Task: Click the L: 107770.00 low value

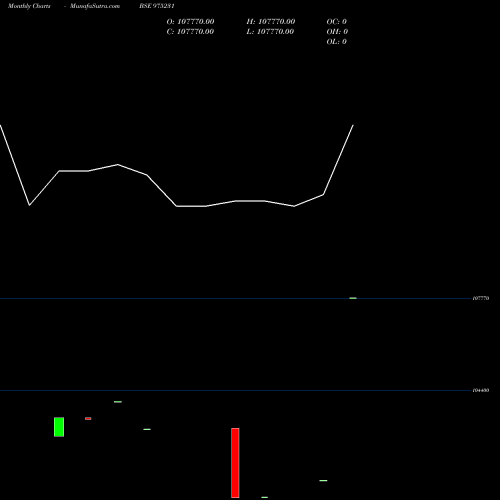Action: [x=270, y=32]
